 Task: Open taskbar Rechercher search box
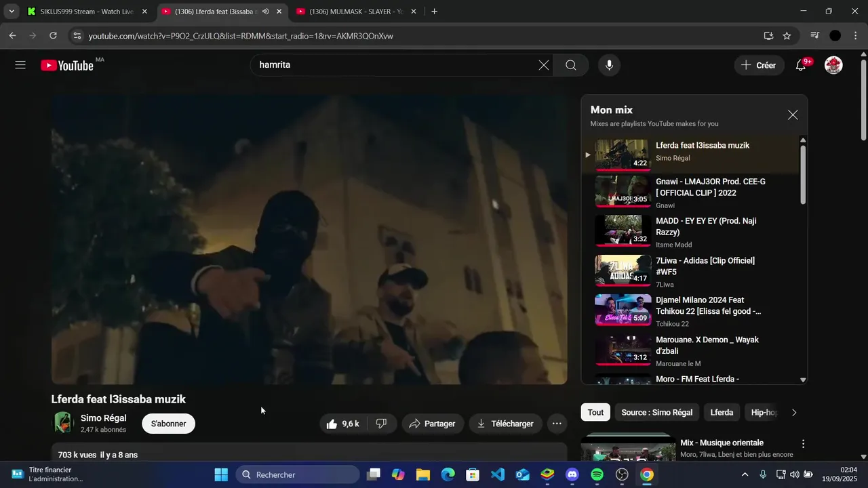click(x=297, y=474)
